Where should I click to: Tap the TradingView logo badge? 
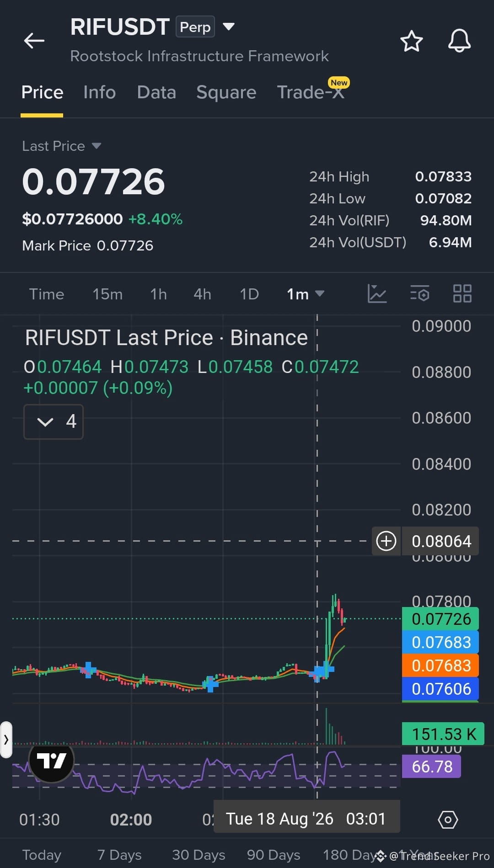point(51,761)
